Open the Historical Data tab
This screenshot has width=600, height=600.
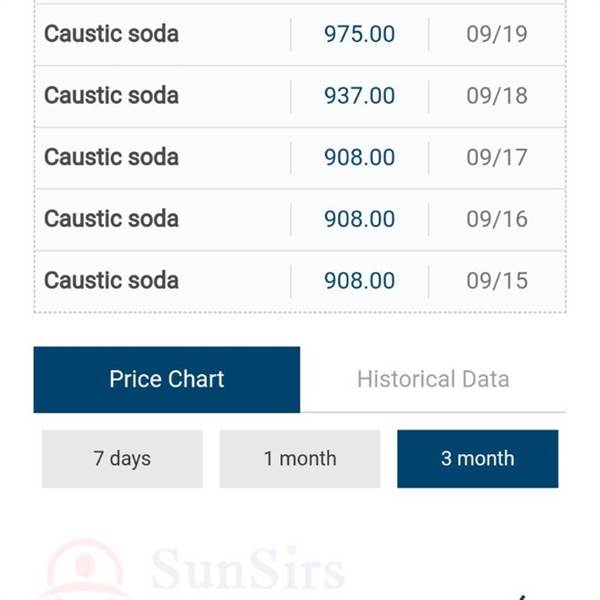pyautogui.click(x=433, y=379)
